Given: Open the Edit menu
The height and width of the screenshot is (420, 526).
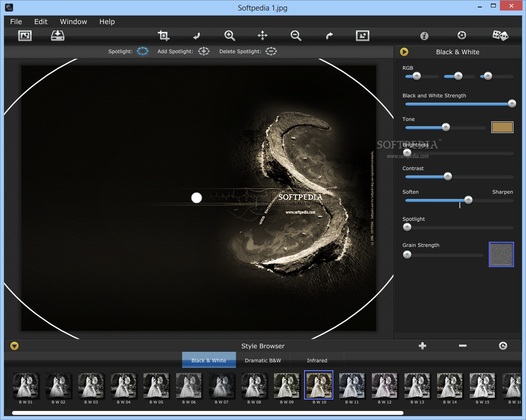Looking at the screenshot, I should (x=41, y=22).
